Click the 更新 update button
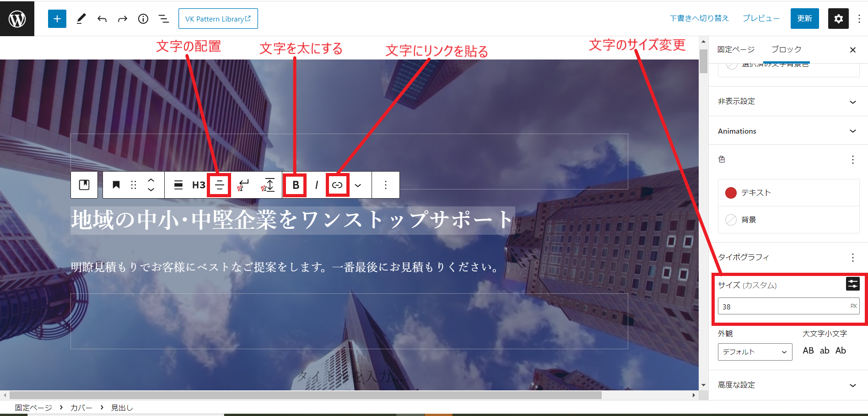 804,19
